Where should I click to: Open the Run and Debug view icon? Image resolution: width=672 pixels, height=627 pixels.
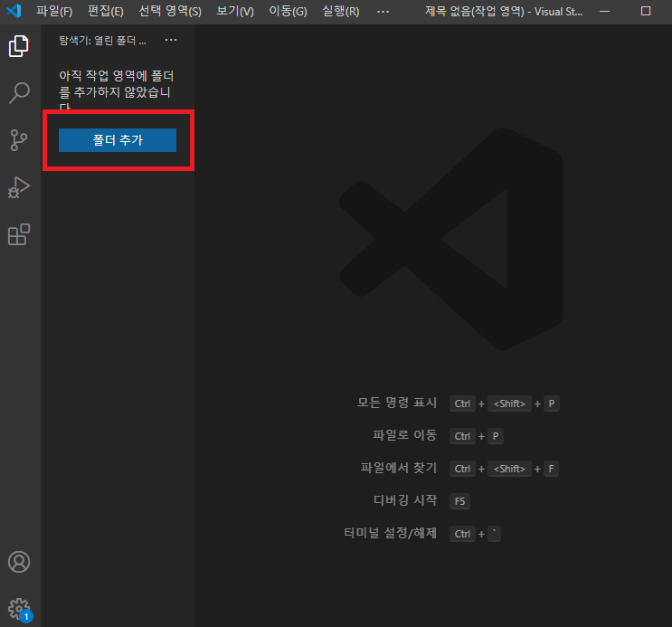tap(19, 187)
